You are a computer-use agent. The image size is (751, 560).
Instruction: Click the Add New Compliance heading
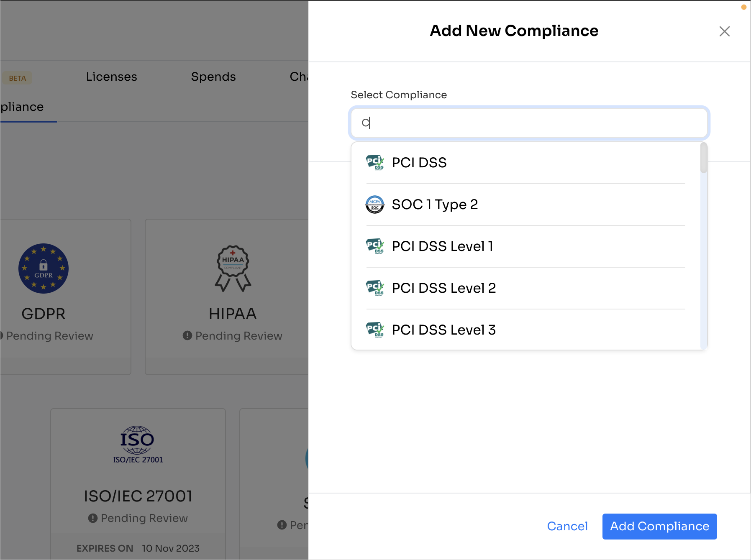click(514, 31)
